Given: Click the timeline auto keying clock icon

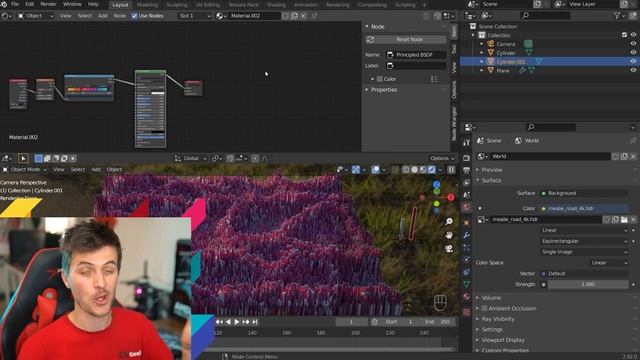Looking at the screenshot, I should [374, 322].
